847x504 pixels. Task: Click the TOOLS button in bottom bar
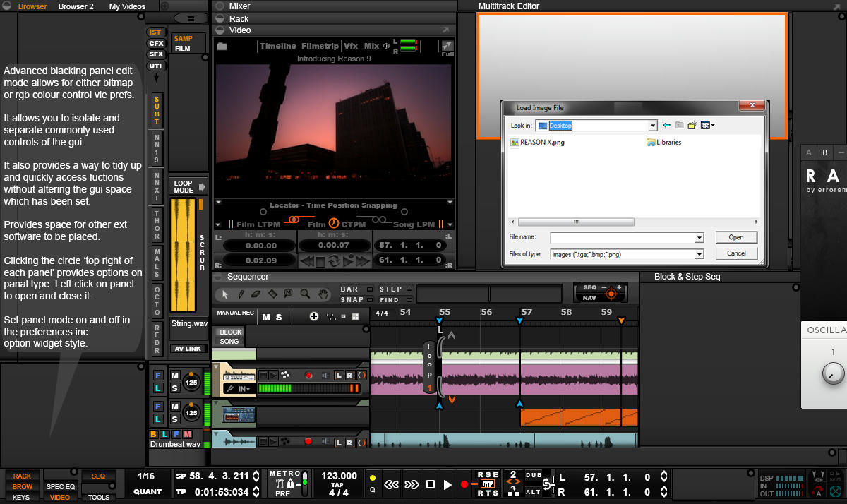tap(99, 497)
